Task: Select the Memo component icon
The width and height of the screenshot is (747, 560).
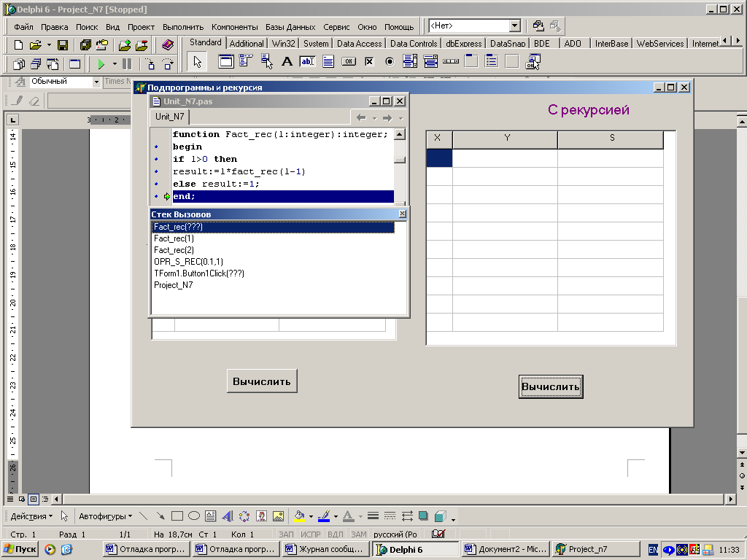Action: click(x=328, y=61)
